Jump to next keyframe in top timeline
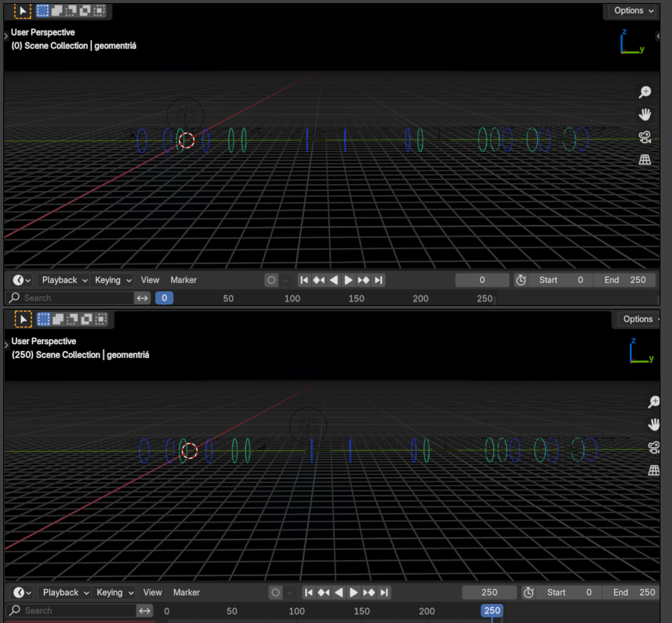Image resolution: width=672 pixels, height=623 pixels. tap(363, 280)
